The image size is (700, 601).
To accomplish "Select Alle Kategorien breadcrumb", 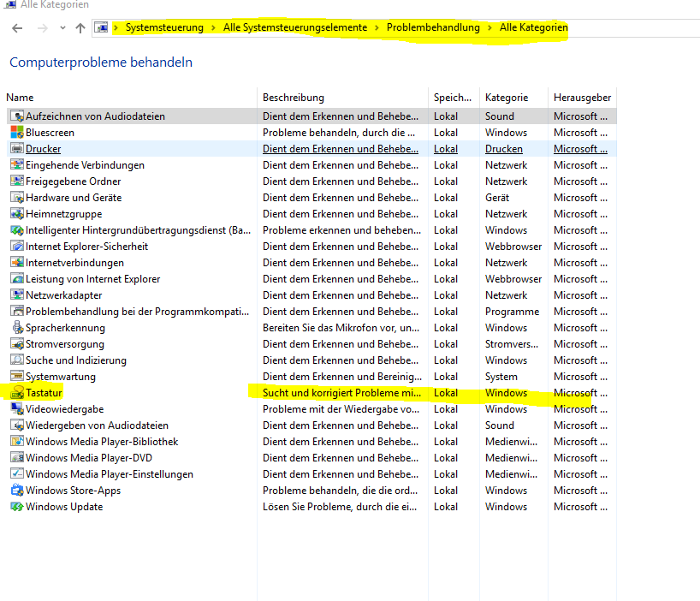I will pos(533,27).
